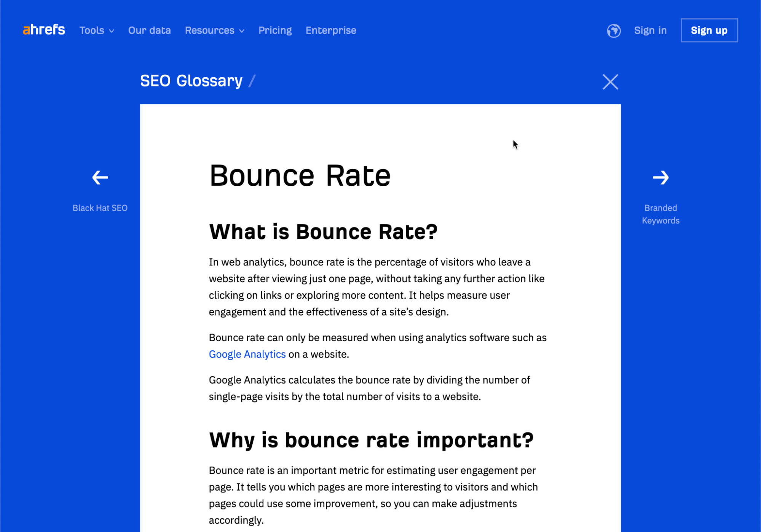The height and width of the screenshot is (532, 761).
Task: Click the Pricing menu item
Action: point(275,29)
